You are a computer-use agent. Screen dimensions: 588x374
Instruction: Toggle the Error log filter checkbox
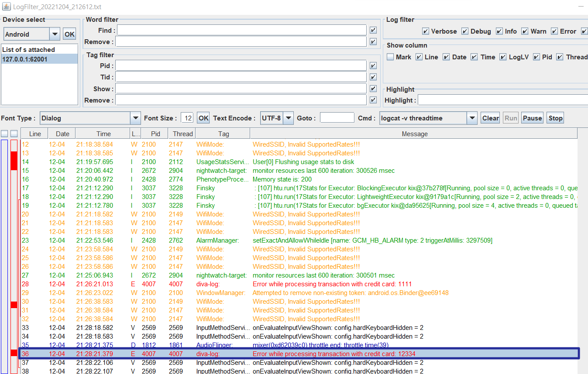[x=554, y=31]
